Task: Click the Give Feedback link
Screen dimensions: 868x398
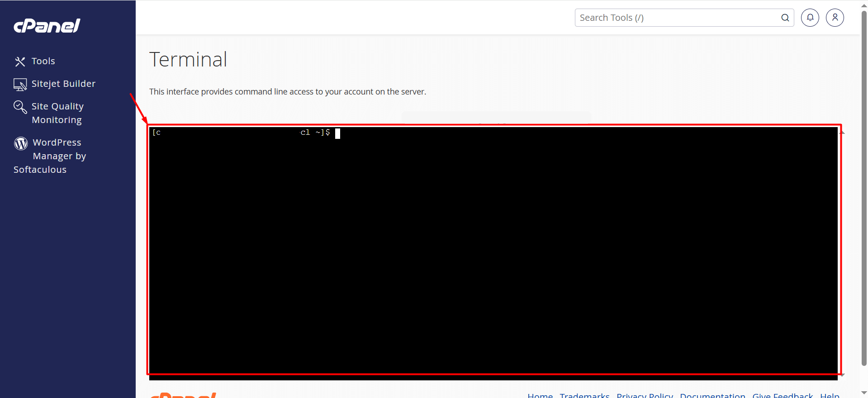Action: pyautogui.click(x=783, y=395)
